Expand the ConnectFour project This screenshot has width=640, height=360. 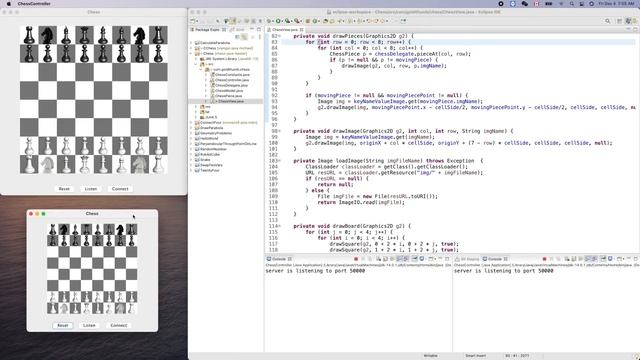tap(191, 122)
